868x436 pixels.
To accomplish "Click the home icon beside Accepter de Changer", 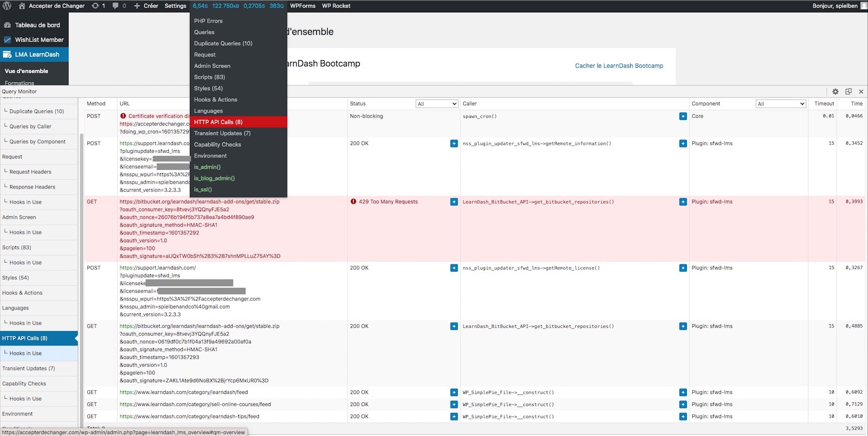I will (22, 6).
